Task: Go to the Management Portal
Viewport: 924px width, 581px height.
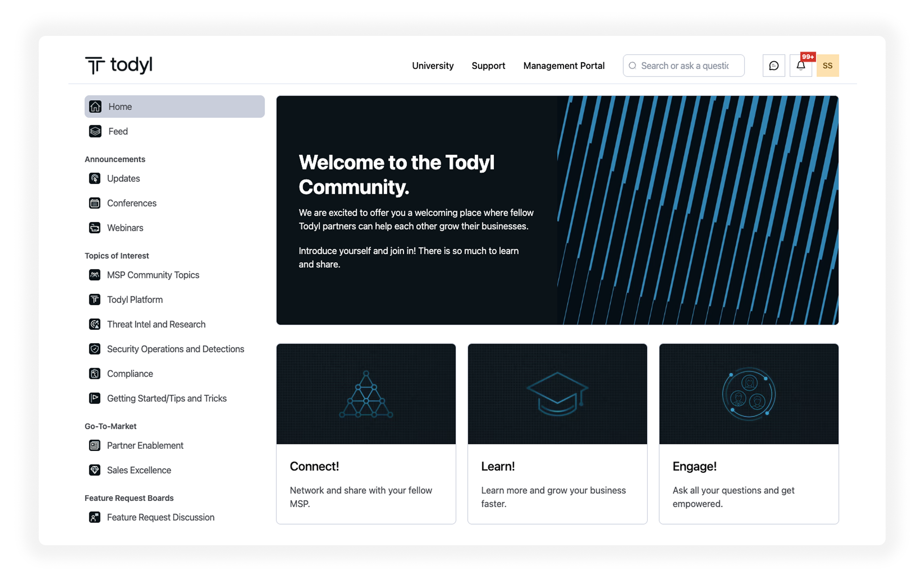Action: 564,65
